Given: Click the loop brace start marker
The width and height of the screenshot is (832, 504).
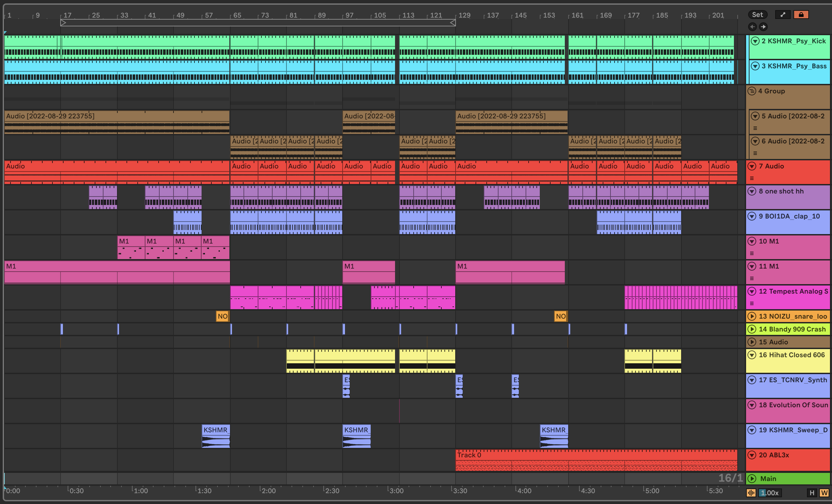Looking at the screenshot, I should [63, 23].
